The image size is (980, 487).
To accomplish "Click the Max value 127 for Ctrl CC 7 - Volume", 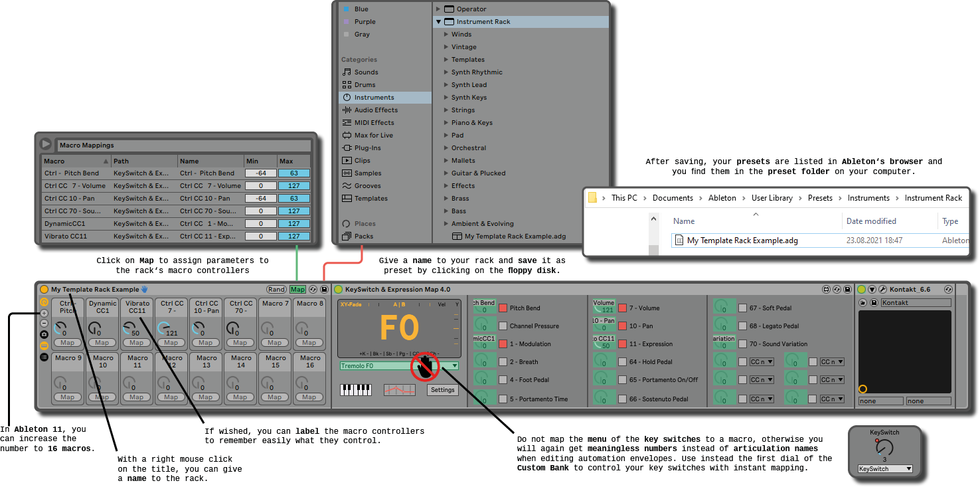I will point(293,185).
